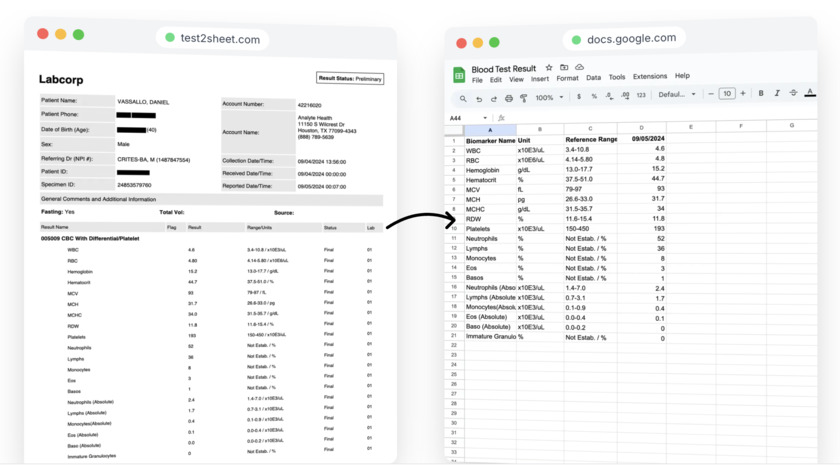Click the Hematocrit value 44.7 cell
This screenshot has width=840, height=465.
(x=641, y=178)
